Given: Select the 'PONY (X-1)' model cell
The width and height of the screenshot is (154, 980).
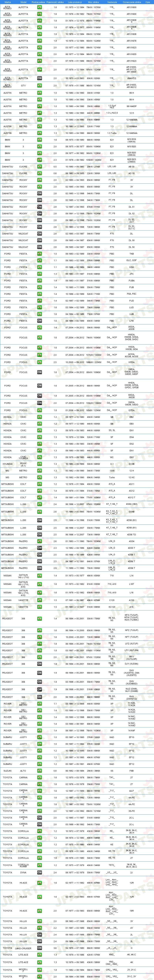Looking at the screenshot, I should [23, 464].
